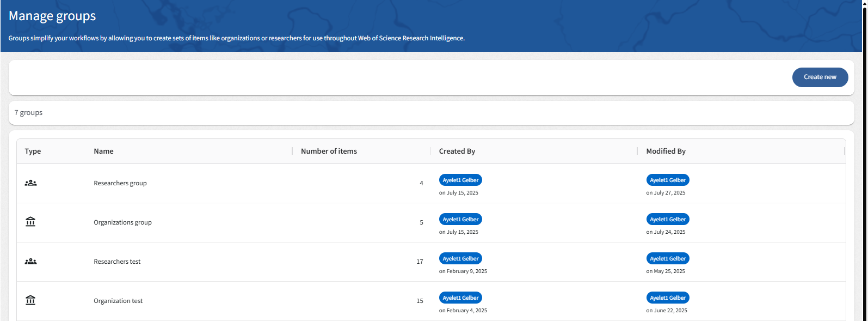
Task: Open the Researchers group name
Action: pyautogui.click(x=120, y=183)
